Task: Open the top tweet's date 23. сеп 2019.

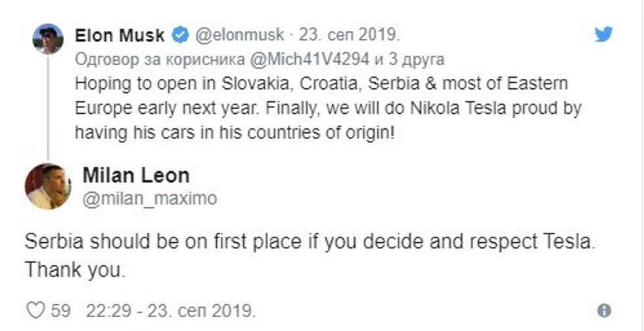Action: tap(350, 35)
